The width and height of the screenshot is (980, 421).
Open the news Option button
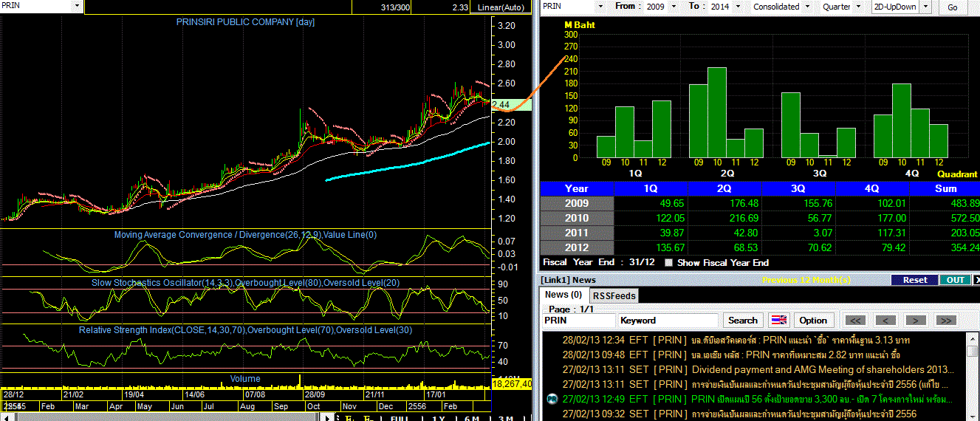pos(813,320)
